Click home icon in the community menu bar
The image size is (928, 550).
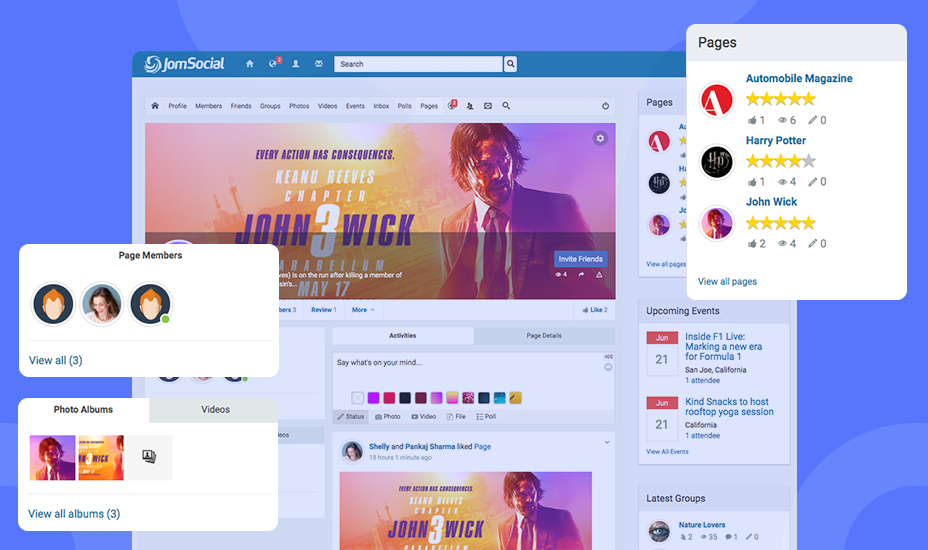coord(155,106)
